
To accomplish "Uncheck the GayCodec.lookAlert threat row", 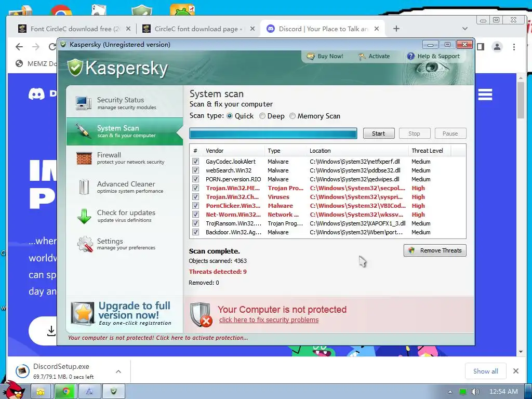I will (x=195, y=161).
